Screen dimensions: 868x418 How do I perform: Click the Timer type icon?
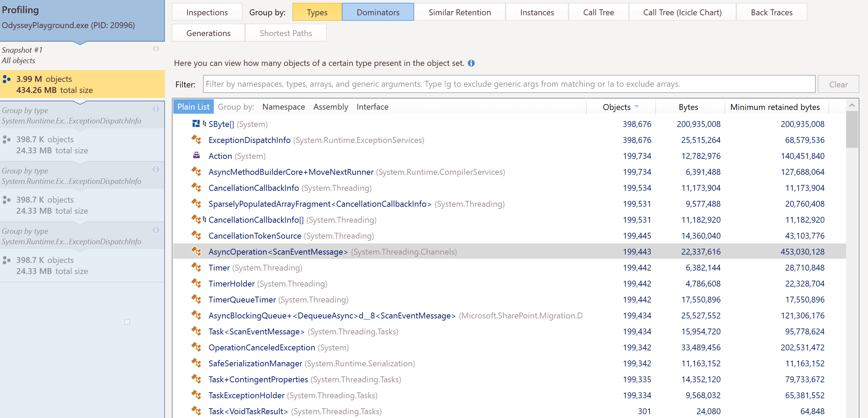(x=197, y=267)
